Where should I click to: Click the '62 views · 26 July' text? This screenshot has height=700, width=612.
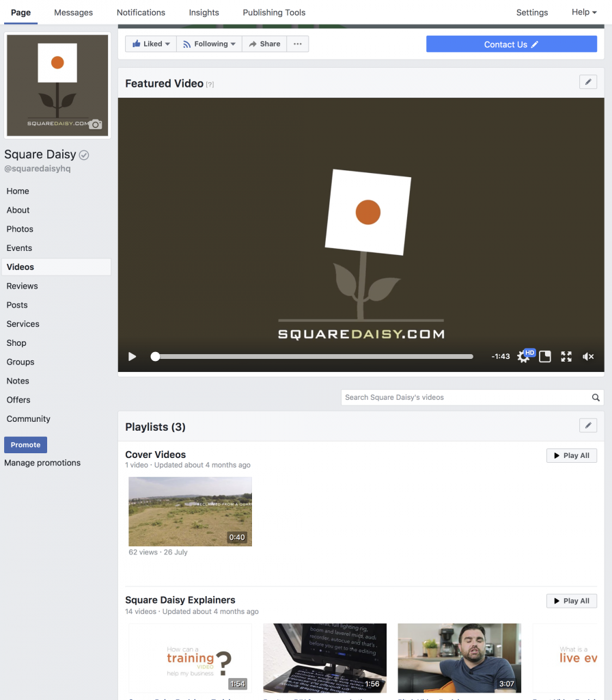(x=158, y=552)
